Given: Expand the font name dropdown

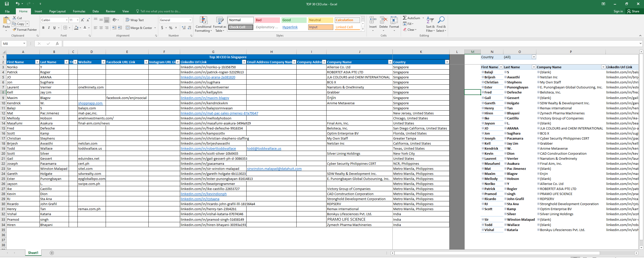Looking at the screenshot, I should click(x=67, y=20).
